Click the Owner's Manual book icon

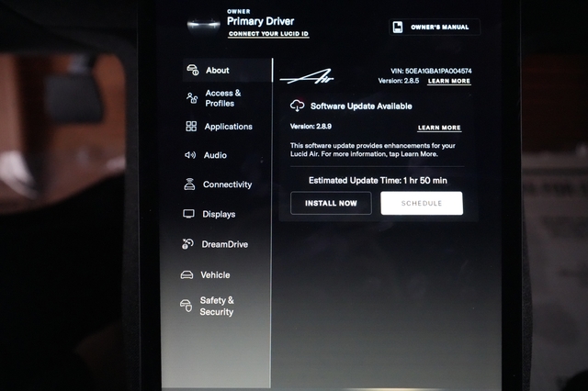398,28
